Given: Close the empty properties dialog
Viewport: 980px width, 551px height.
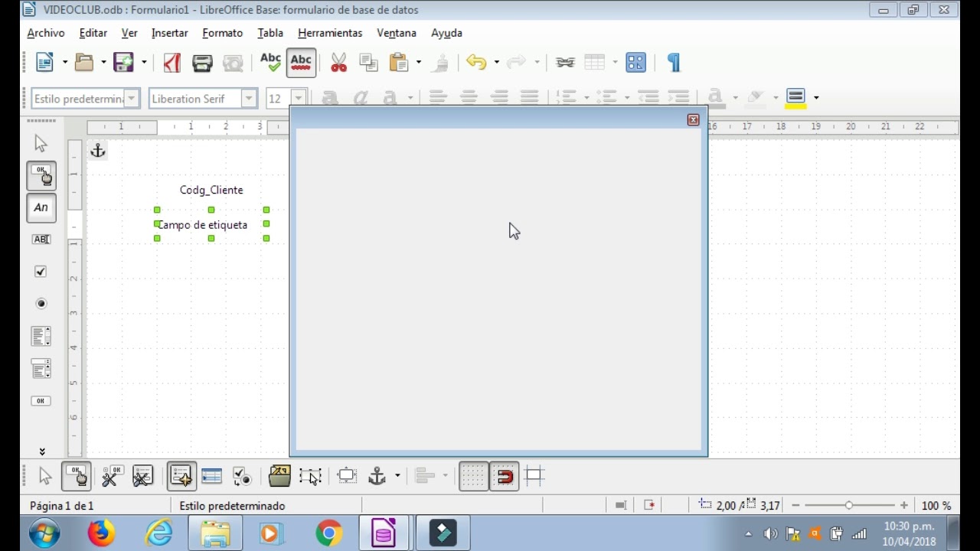Looking at the screenshot, I should click(693, 119).
